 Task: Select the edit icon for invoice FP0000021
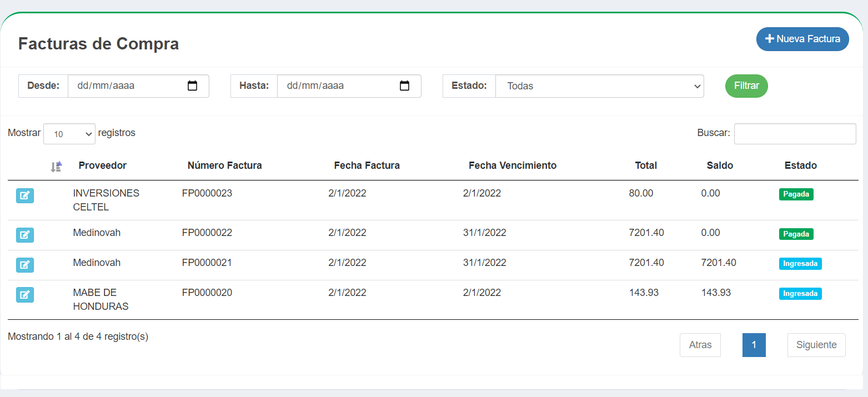click(x=24, y=265)
